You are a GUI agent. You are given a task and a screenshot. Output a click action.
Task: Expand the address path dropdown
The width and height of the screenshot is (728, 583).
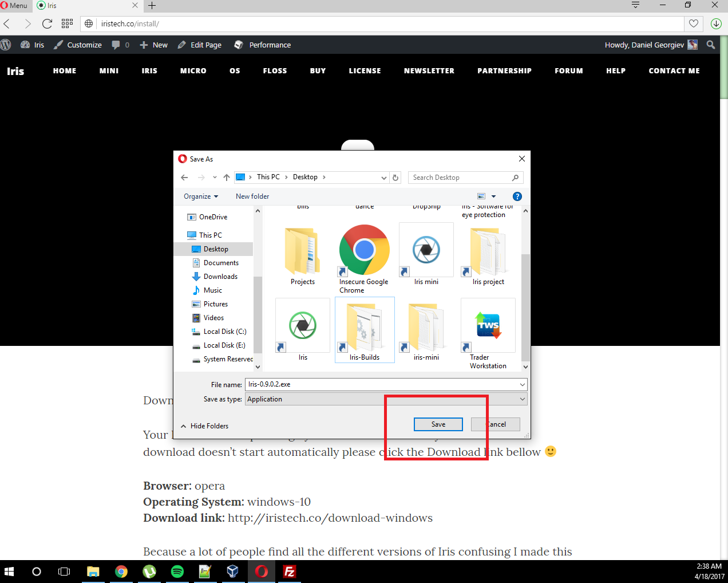pos(384,178)
